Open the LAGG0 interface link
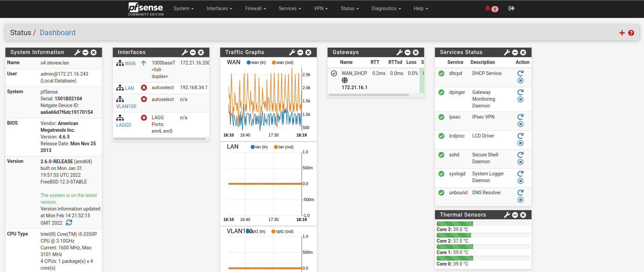Image resolution: width=644 pixels, height=272 pixels. (124, 125)
